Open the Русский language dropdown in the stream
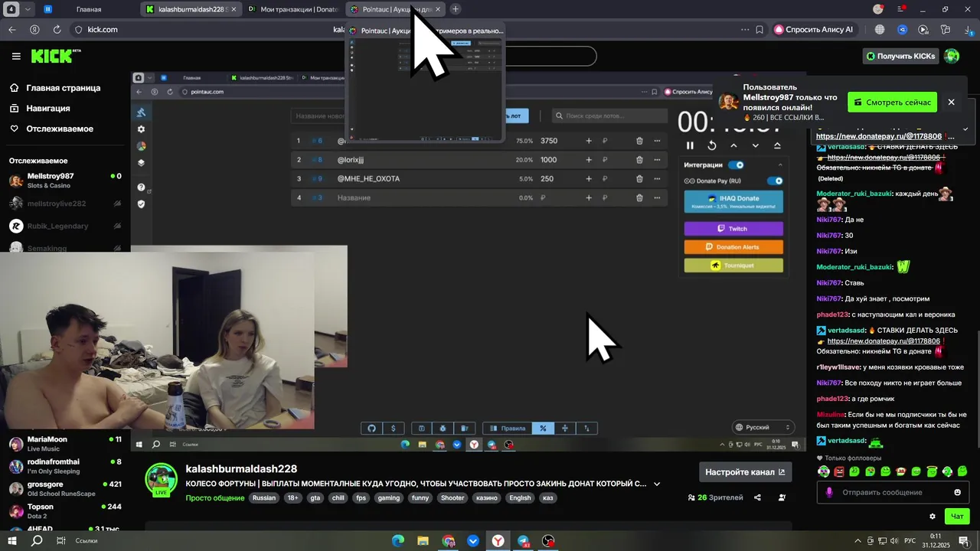Image resolution: width=980 pixels, height=551 pixels. [762, 427]
